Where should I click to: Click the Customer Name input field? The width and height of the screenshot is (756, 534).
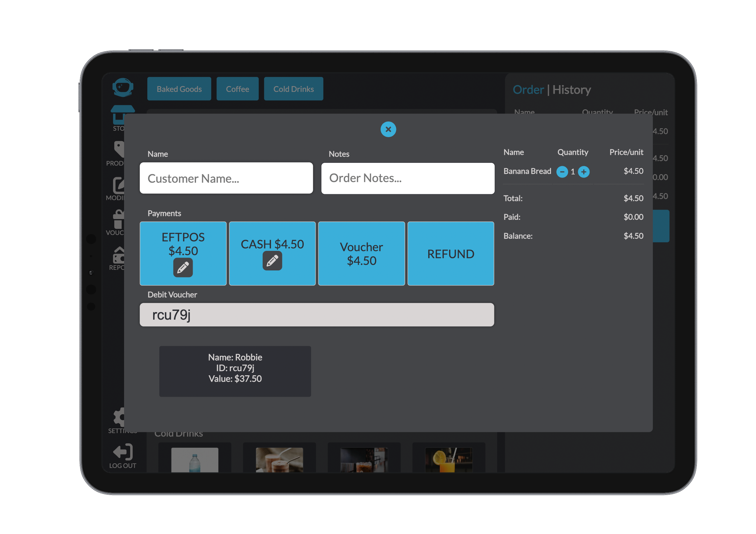tap(226, 178)
